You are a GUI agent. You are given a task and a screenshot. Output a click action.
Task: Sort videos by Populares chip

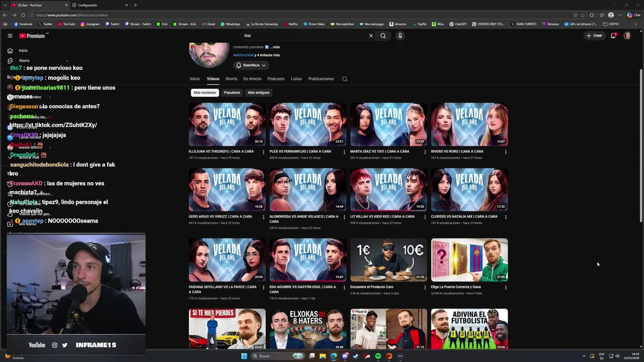232,93
